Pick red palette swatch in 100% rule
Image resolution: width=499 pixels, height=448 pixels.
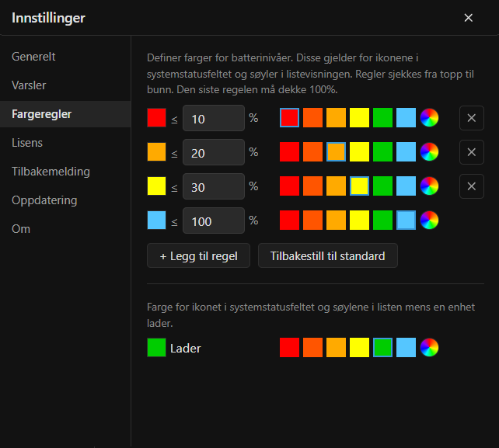pos(290,220)
